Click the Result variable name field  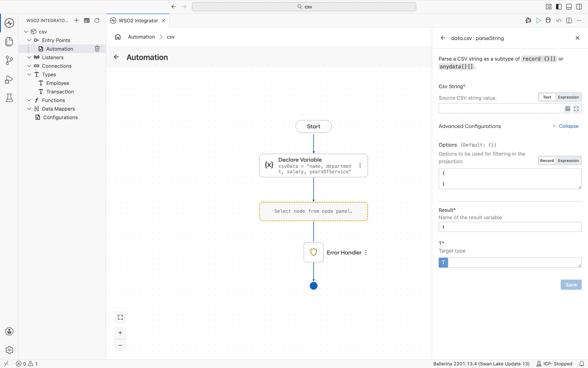point(510,227)
